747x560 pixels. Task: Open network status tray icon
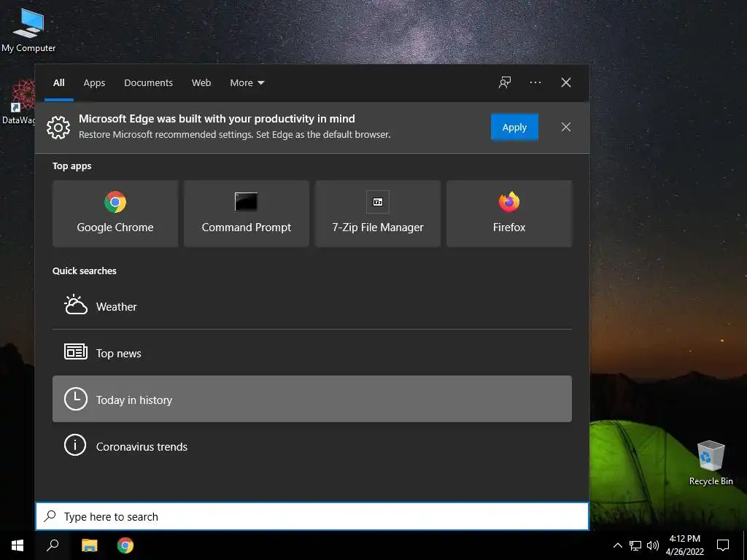(635, 545)
